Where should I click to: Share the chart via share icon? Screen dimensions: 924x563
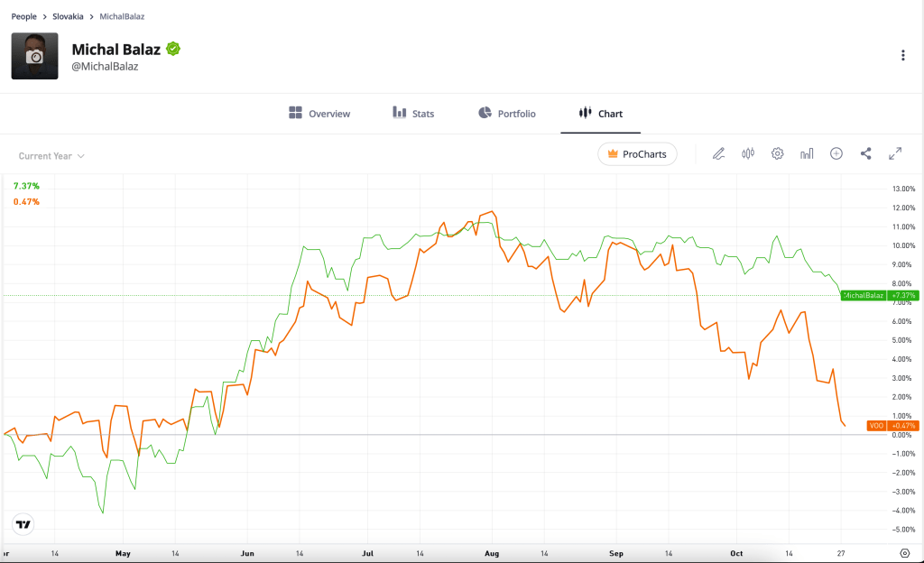[x=866, y=154]
